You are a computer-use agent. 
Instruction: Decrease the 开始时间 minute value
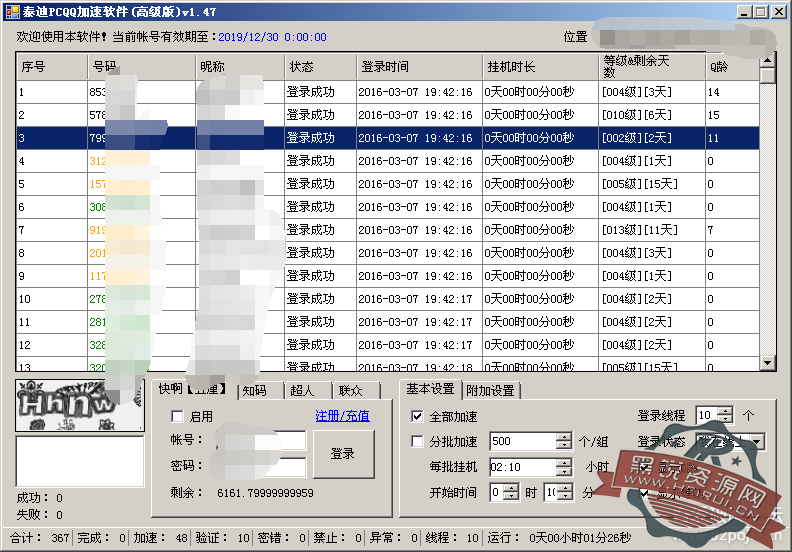click(x=565, y=496)
